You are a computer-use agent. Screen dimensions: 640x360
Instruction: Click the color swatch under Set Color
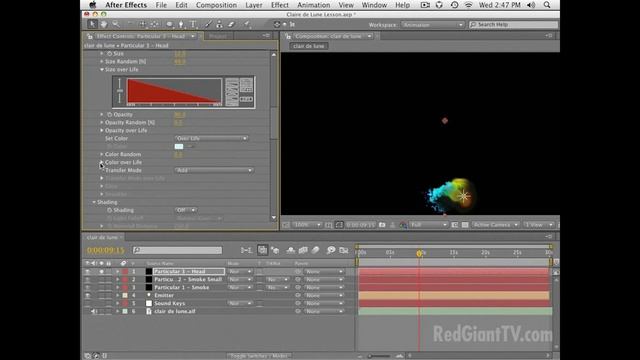(x=179, y=147)
